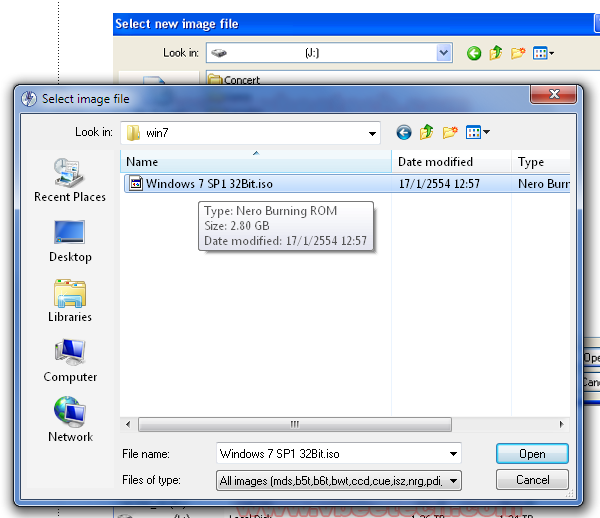Close the Select image file dialog
Screen dimensions: 600x518
[554, 94]
